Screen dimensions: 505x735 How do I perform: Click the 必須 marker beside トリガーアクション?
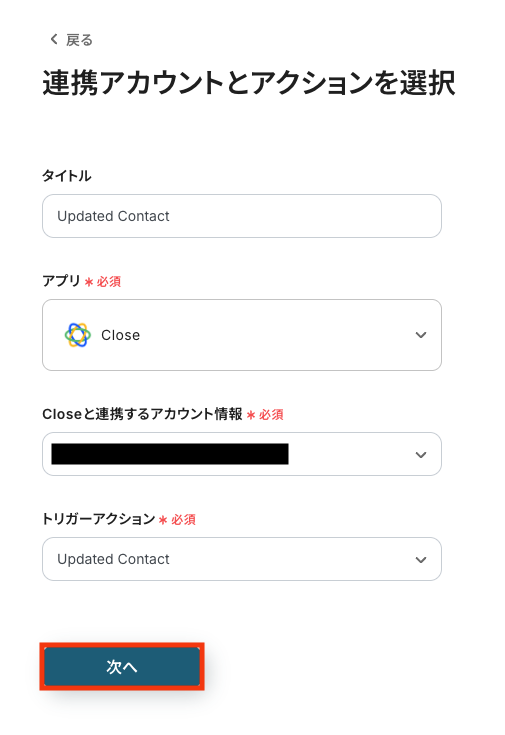point(183,520)
